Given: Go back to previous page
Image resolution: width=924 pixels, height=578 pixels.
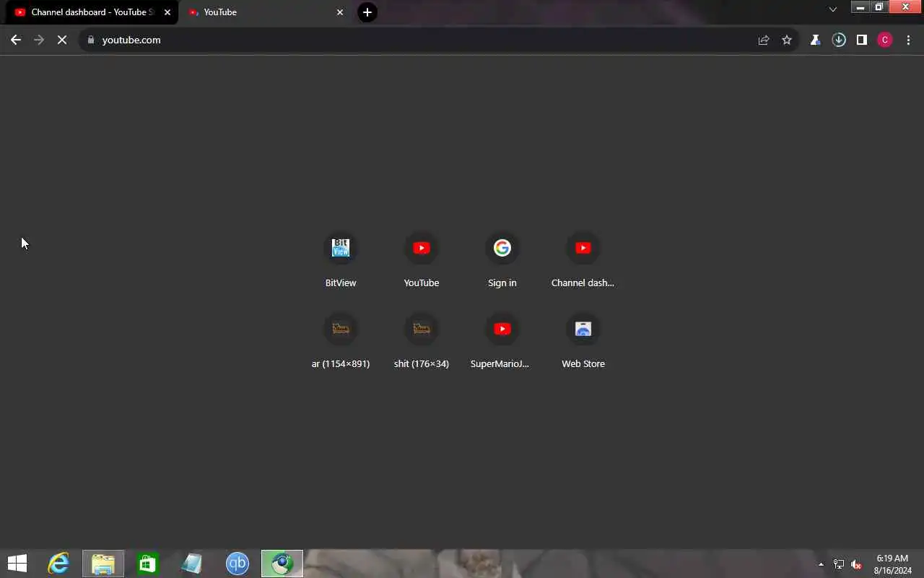Looking at the screenshot, I should tap(16, 40).
